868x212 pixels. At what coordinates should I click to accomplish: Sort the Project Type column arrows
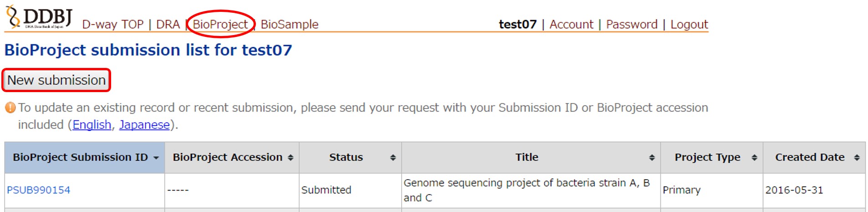pyautogui.click(x=754, y=158)
